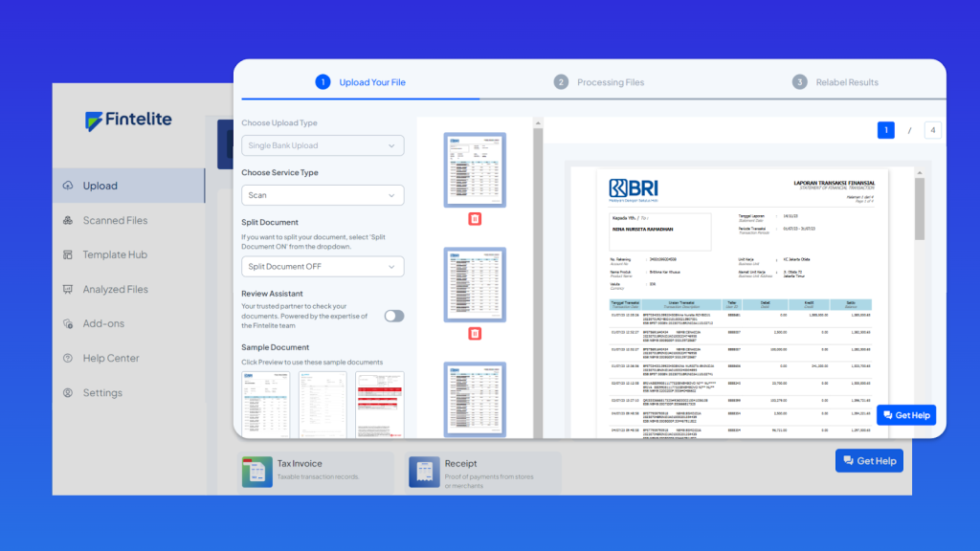Click the Template Hub sidebar icon

pos(68,254)
